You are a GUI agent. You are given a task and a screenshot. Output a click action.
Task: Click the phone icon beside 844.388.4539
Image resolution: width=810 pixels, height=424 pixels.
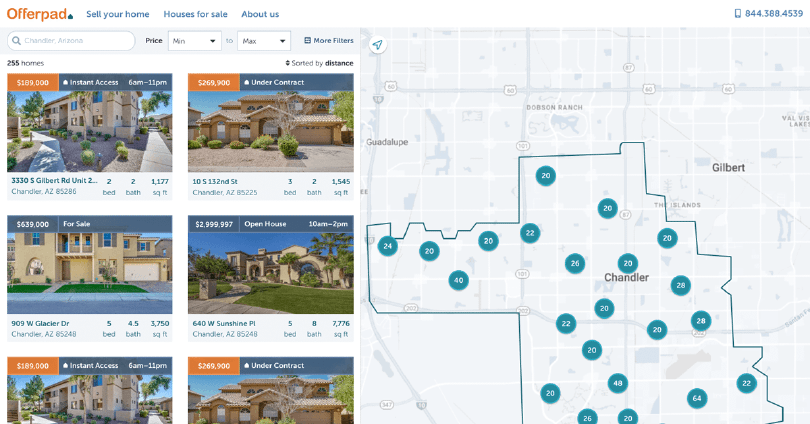coord(738,13)
